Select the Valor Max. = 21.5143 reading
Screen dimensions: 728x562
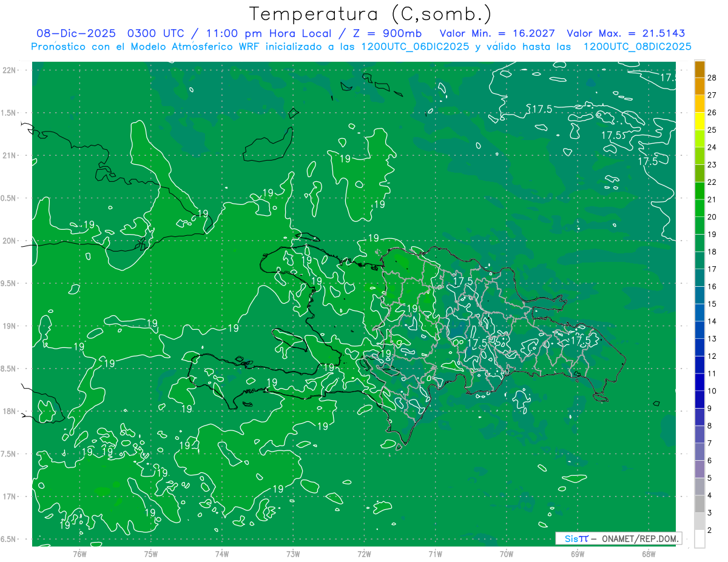pyautogui.click(x=626, y=33)
